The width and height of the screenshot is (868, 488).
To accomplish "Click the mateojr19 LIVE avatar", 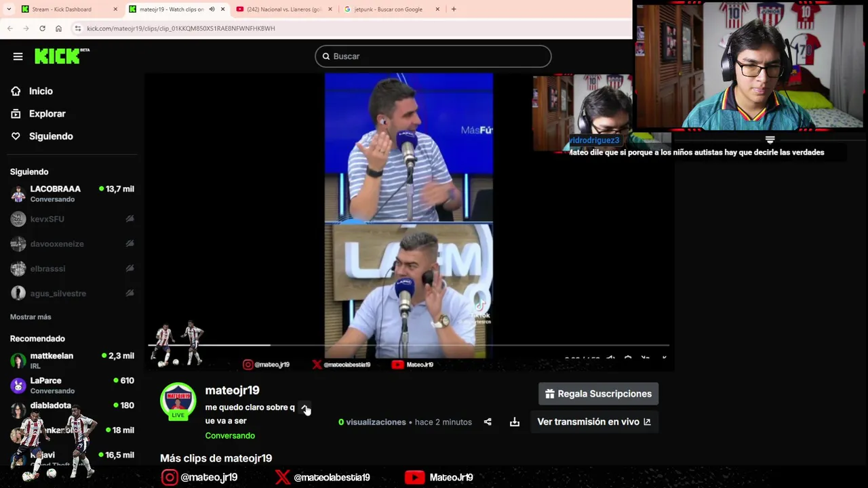I will point(178,401).
